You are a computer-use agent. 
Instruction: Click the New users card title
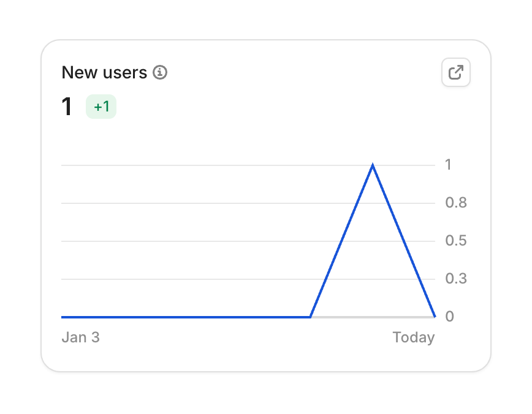[x=104, y=72]
